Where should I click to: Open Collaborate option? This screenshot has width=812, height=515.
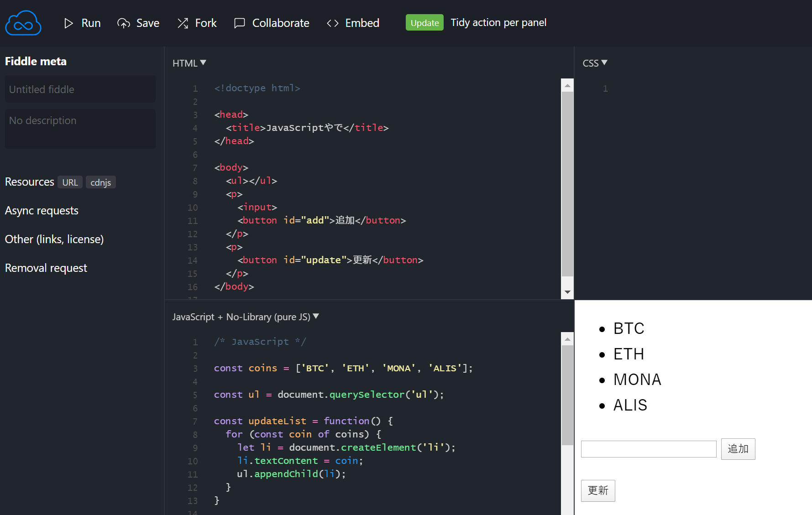tap(272, 23)
